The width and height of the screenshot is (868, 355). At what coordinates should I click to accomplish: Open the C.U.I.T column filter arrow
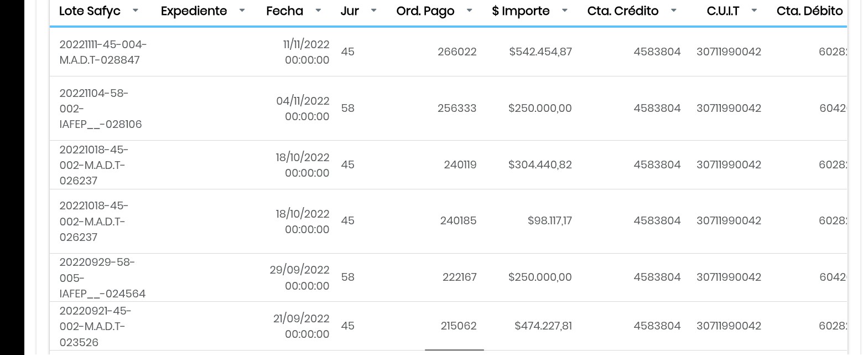coord(753,11)
